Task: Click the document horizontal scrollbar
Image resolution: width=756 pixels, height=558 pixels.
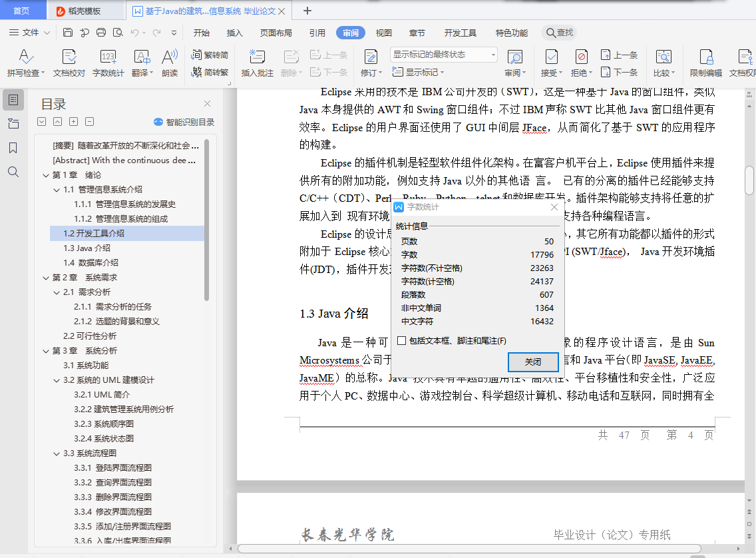Action: pos(469,549)
